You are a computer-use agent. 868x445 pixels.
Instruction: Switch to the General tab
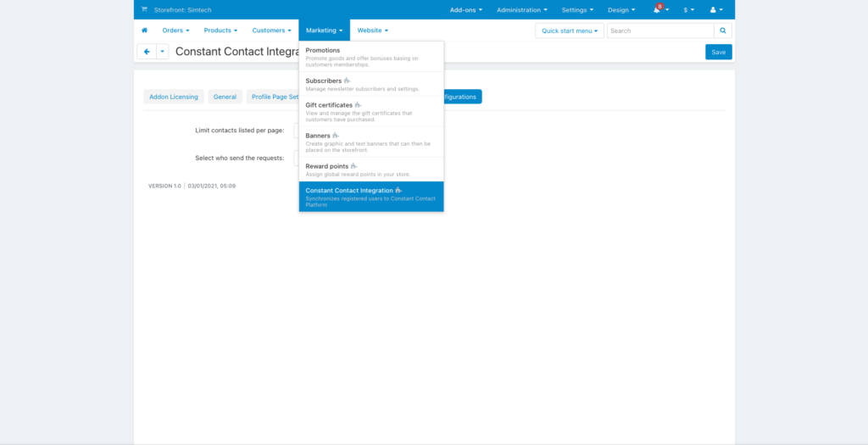click(x=225, y=97)
